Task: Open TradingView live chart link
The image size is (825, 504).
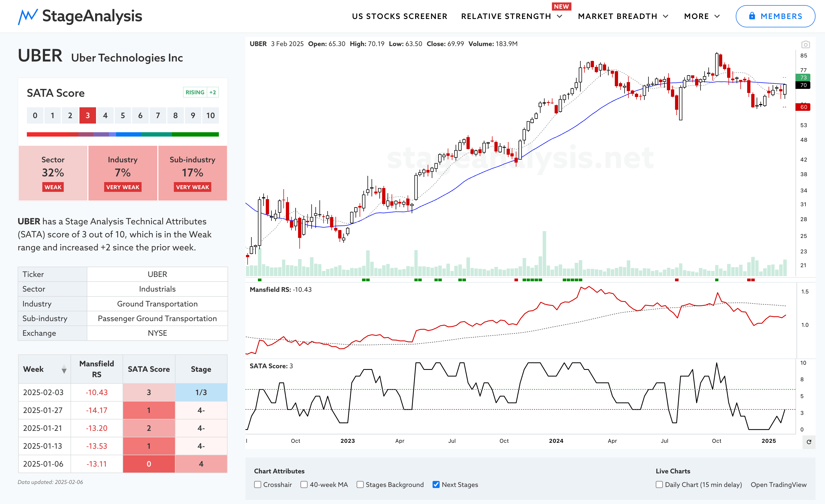Action: pos(778,484)
